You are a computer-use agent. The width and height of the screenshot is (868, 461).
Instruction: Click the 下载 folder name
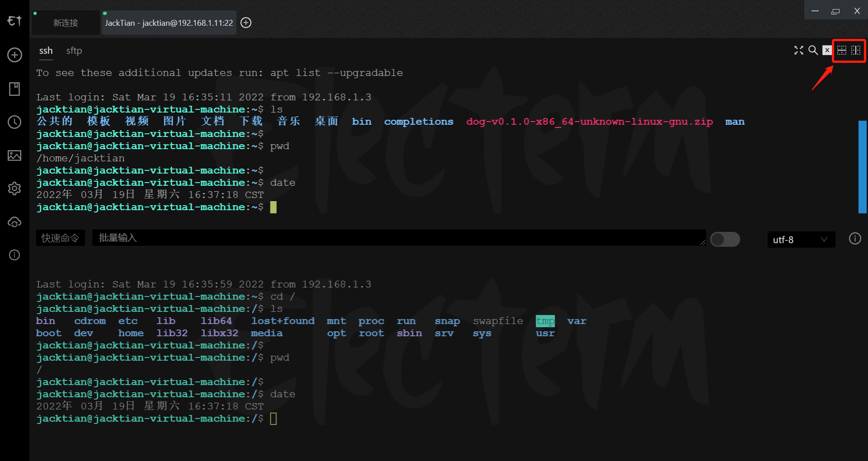coord(251,121)
